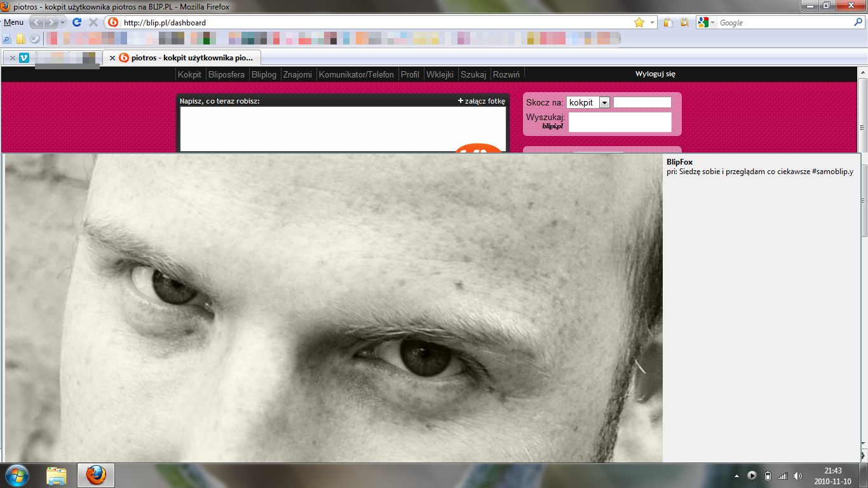Image resolution: width=868 pixels, height=488 pixels.
Task: Expand the Google search engine selector
Action: (x=706, y=22)
